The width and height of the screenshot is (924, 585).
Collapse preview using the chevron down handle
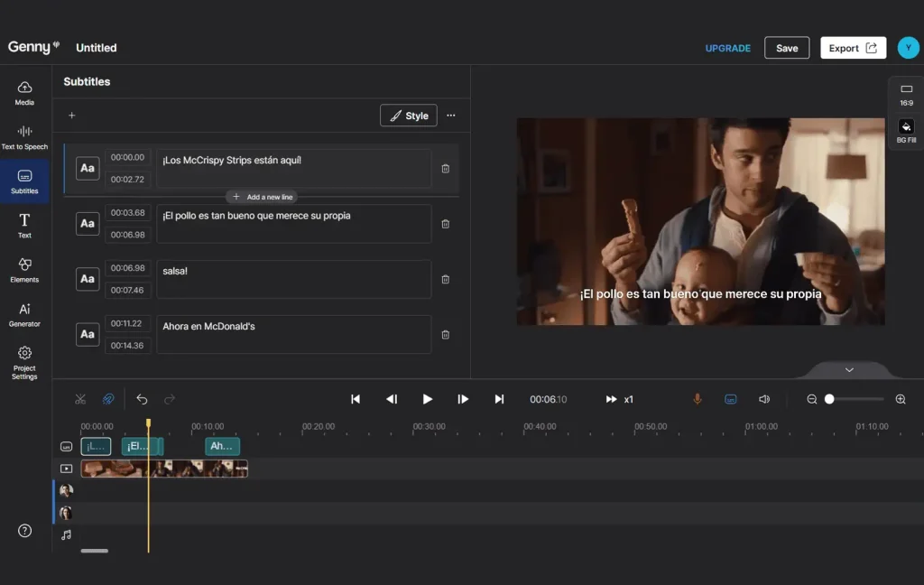[848, 370]
